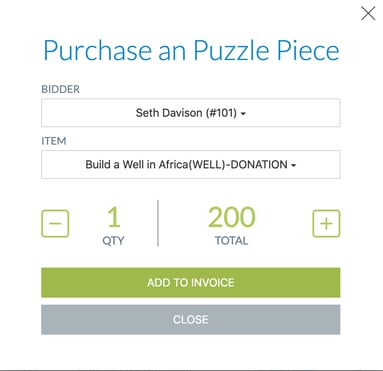Image resolution: width=383 pixels, height=371 pixels.
Task: Open the Bidder dropdown
Action: [191, 113]
